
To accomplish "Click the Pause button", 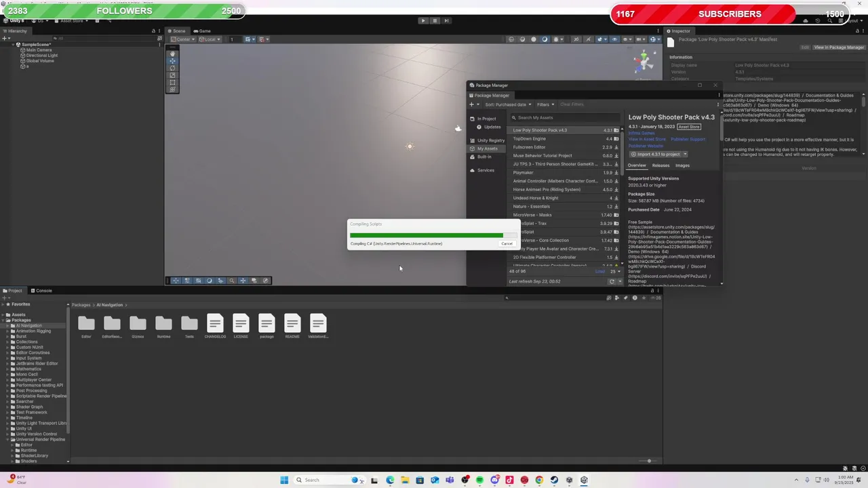I will click(x=435, y=20).
